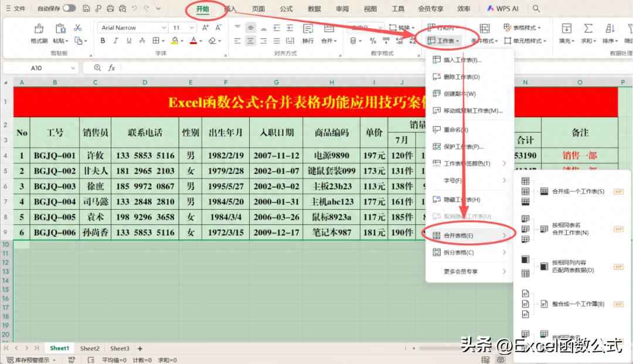Open 合并表格(E) submenu
Image resolution: width=633 pixels, height=364 pixels.
[469, 235]
